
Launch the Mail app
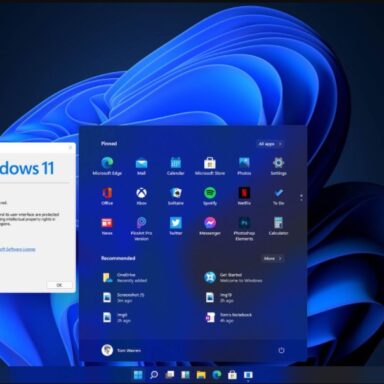(x=141, y=166)
